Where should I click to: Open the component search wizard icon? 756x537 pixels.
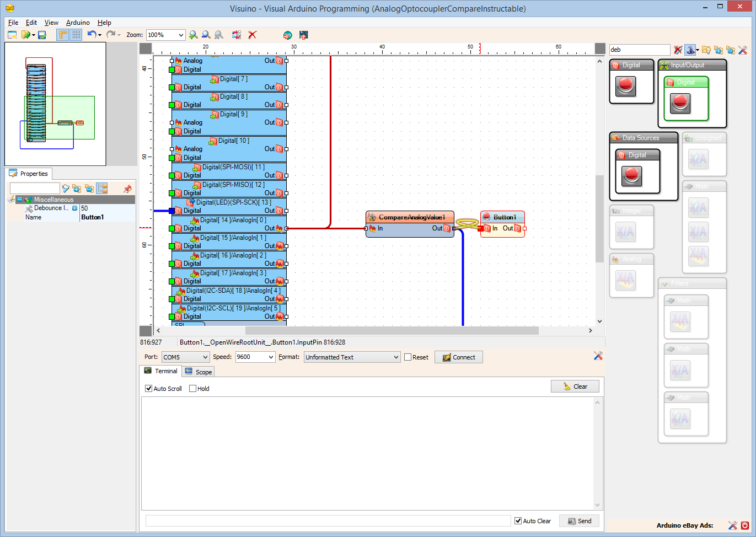[690, 50]
